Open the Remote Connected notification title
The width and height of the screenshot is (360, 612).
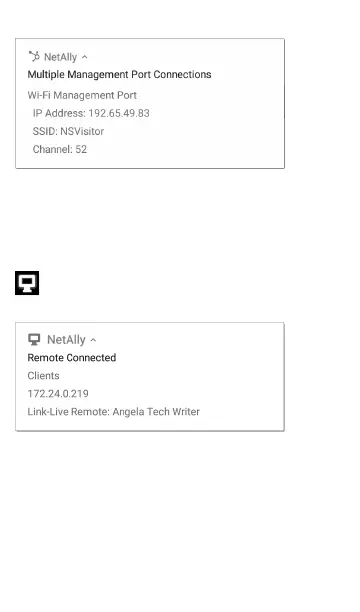pos(72,358)
